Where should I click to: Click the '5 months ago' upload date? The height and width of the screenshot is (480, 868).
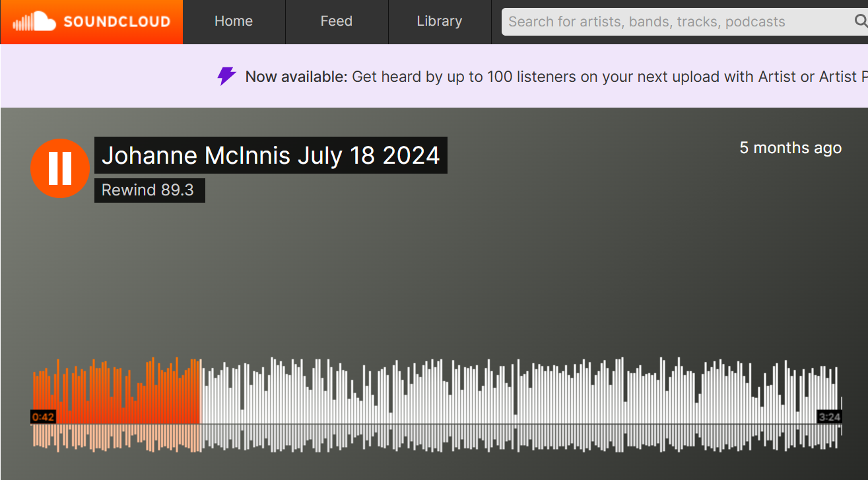coord(790,148)
